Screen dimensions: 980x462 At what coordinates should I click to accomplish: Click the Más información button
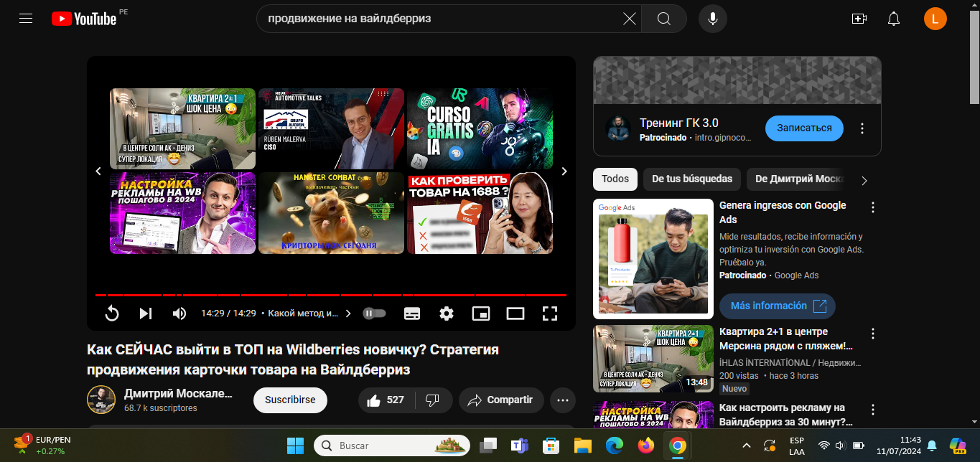tap(778, 306)
